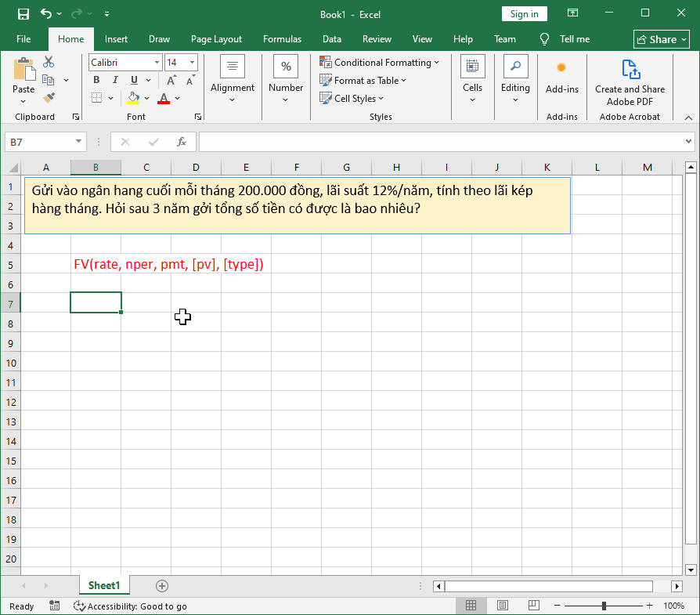Toggle bold formatting
The width and height of the screenshot is (700, 615).
coord(96,80)
